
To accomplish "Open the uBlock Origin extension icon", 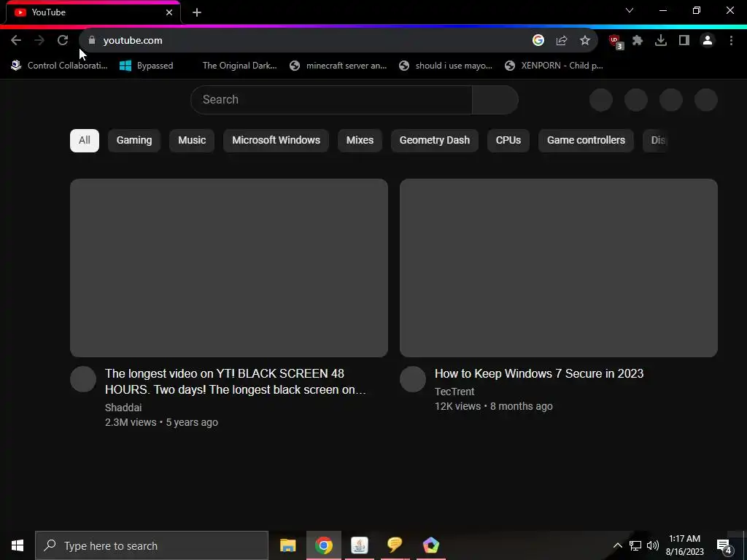I will click(x=616, y=42).
